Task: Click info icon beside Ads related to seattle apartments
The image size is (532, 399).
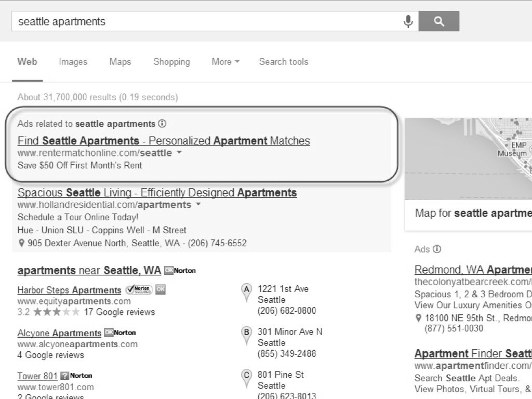Action: tap(162, 124)
